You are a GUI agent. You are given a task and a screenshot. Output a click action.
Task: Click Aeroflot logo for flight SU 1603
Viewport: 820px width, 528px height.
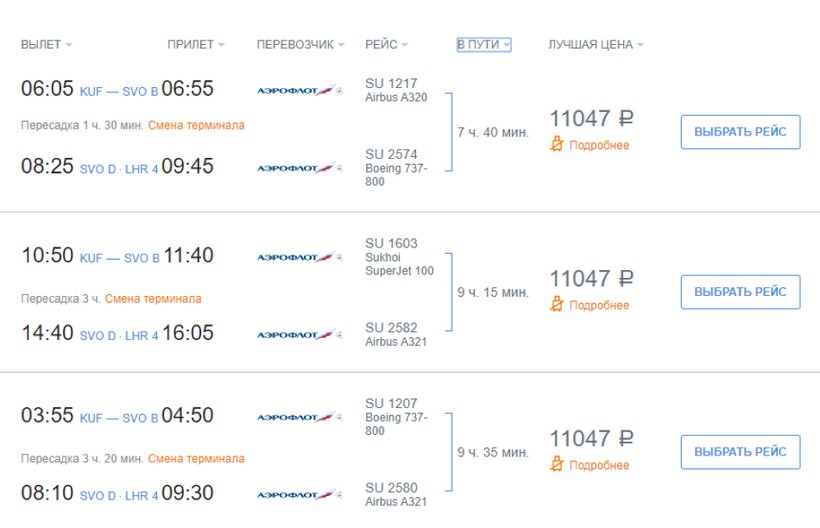tap(299, 257)
